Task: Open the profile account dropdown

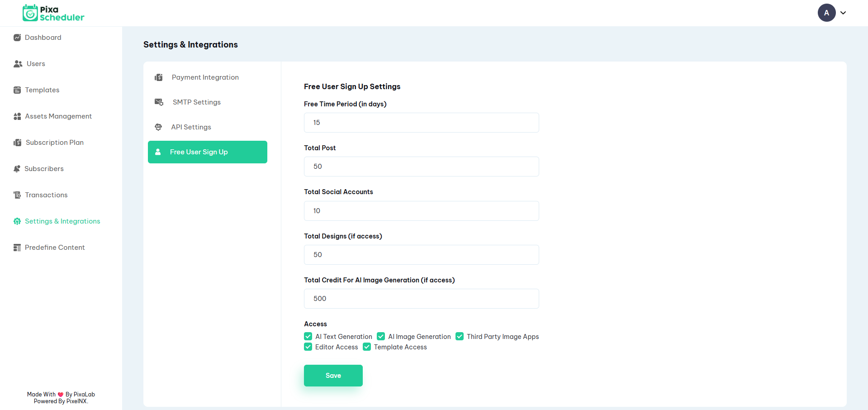Action: pyautogui.click(x=826, y=13)
